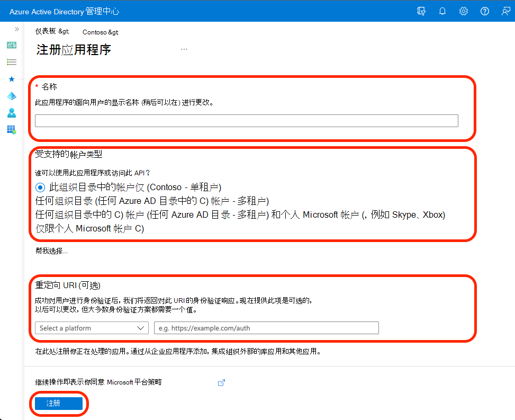This screenshot has height=420, width=515.
Task: Select the Azure Active Directory sidebar icon
Action: tap(12, 96)
